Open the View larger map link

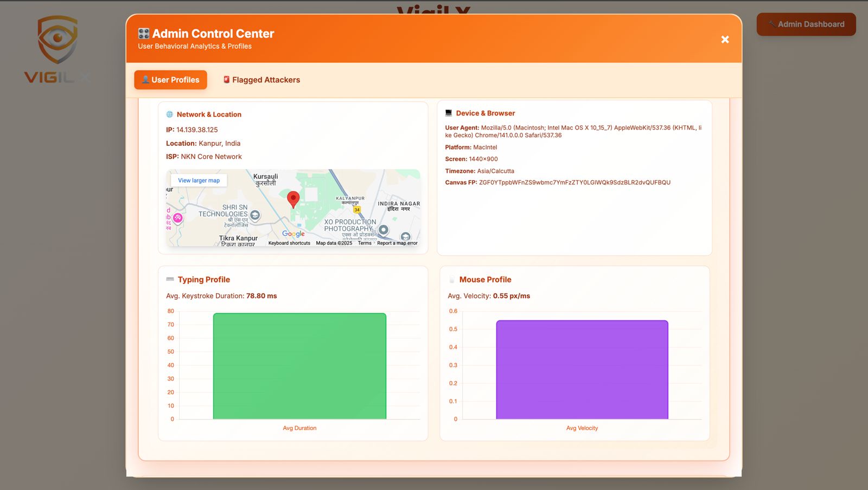coord(199,180)
